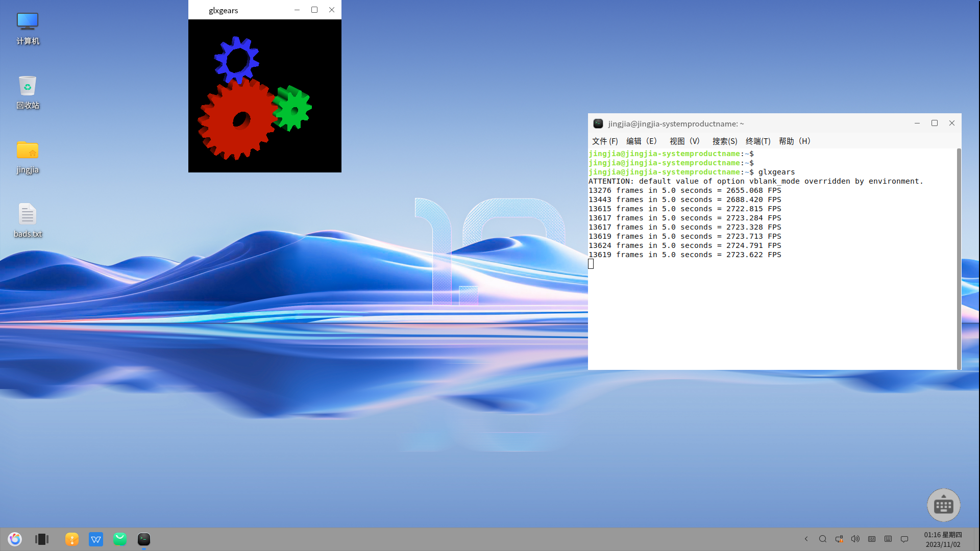Select the jingjia home folder icon

tap(28, 157)
